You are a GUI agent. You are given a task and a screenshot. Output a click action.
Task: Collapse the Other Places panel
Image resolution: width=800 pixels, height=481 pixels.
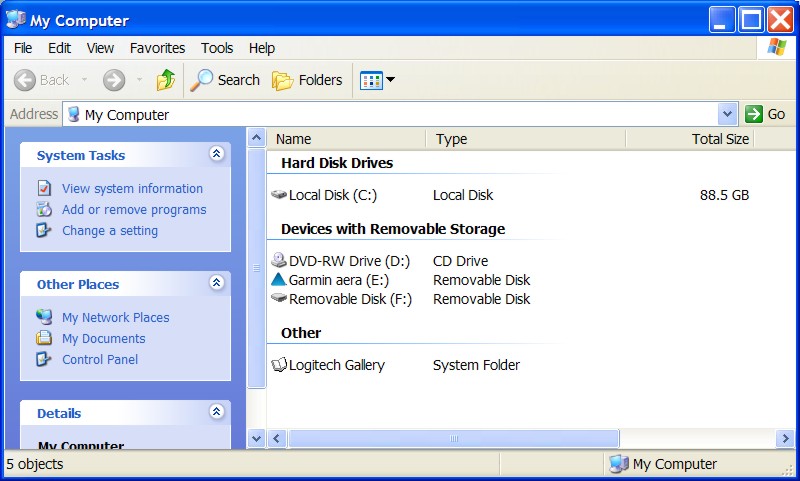pyautogui.click(x=216, y=283)
